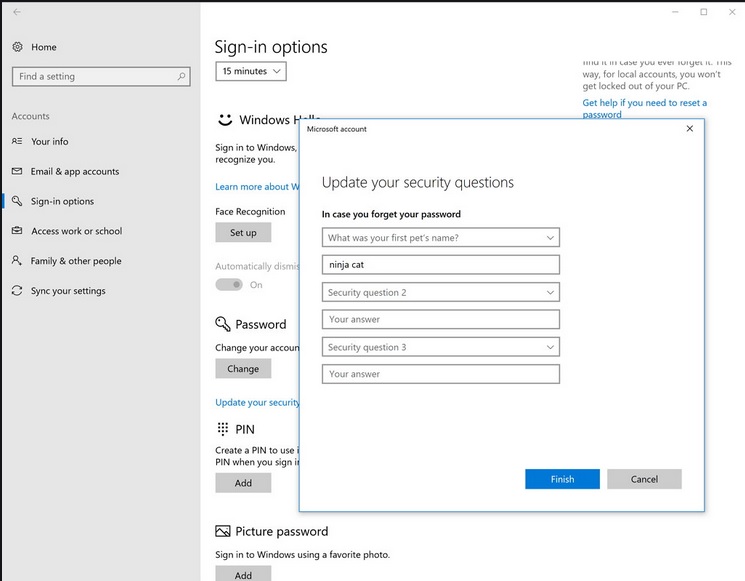The image size is (745, 581).
Task: Open the 15 minutes dropdown
Action: click(251, 71)
